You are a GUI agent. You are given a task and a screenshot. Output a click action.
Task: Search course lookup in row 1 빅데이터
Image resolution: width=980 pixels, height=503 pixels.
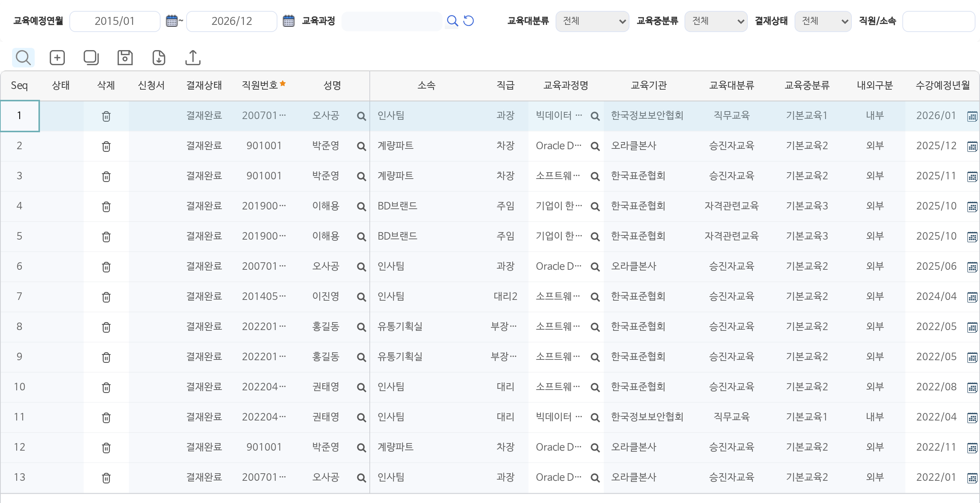click(x=595, y=116)
